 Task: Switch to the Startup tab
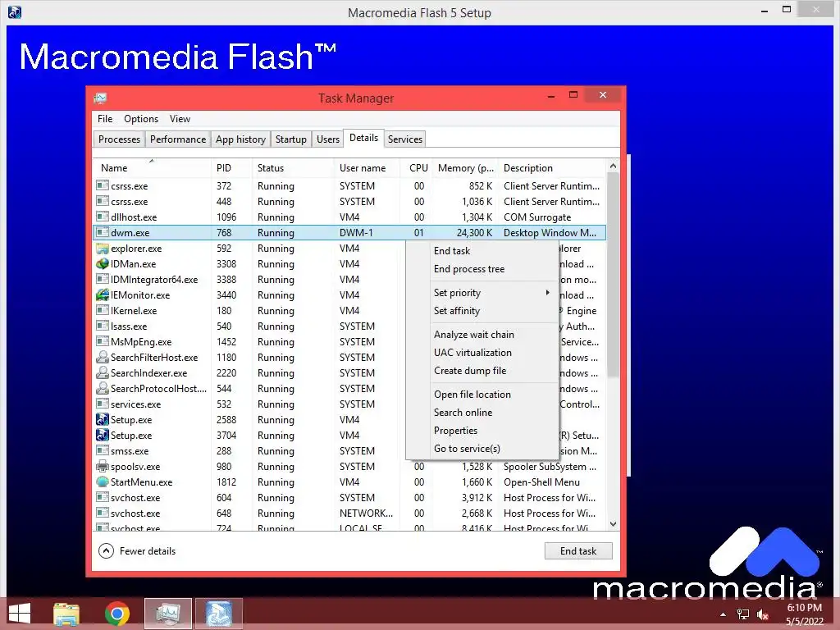pos(291,139)
